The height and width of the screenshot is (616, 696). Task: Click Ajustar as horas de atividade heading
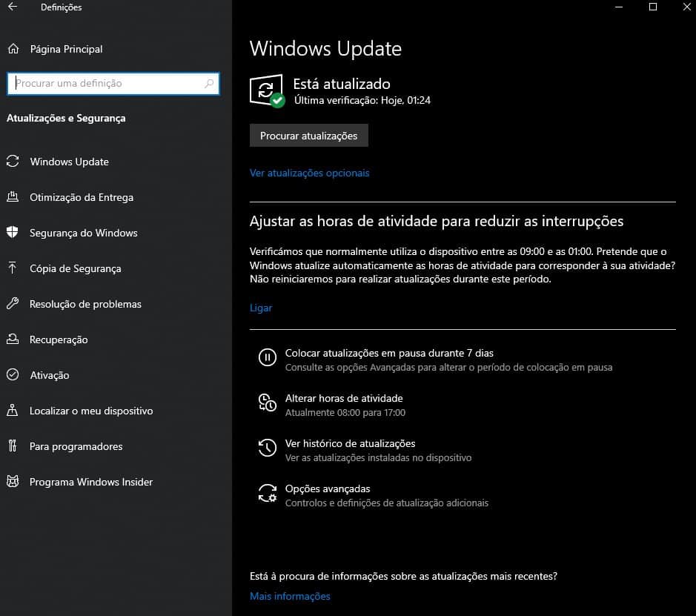pos(437,221)
